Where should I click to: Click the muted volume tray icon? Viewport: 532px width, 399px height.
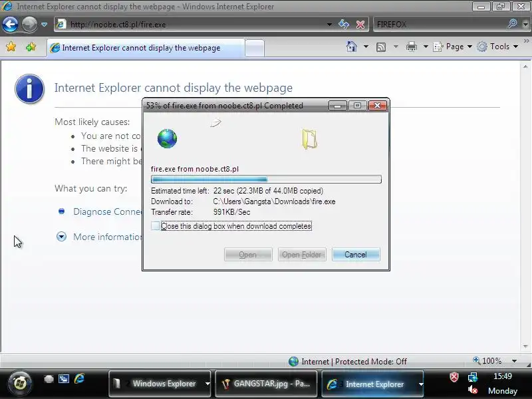coord(473,390)
